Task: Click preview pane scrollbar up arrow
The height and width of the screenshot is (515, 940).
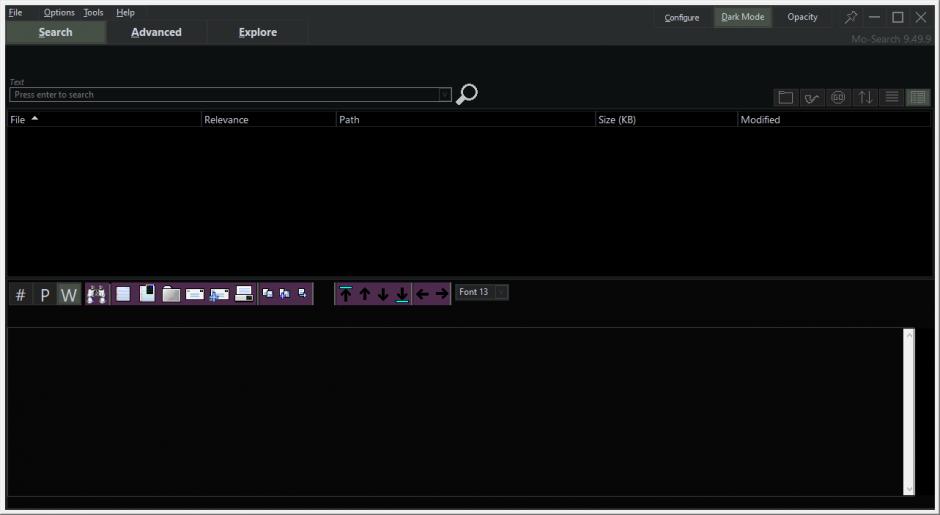Action: tap(909, 335)
